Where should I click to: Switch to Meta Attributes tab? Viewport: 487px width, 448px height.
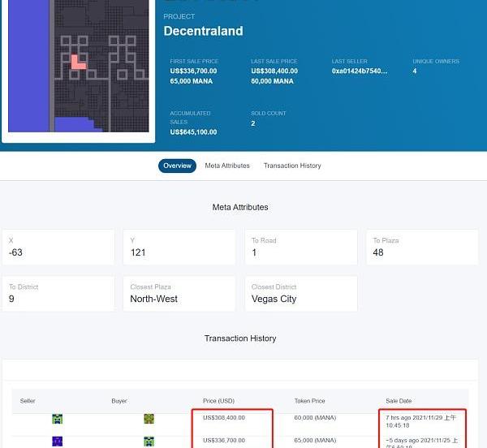pos(227,166)
